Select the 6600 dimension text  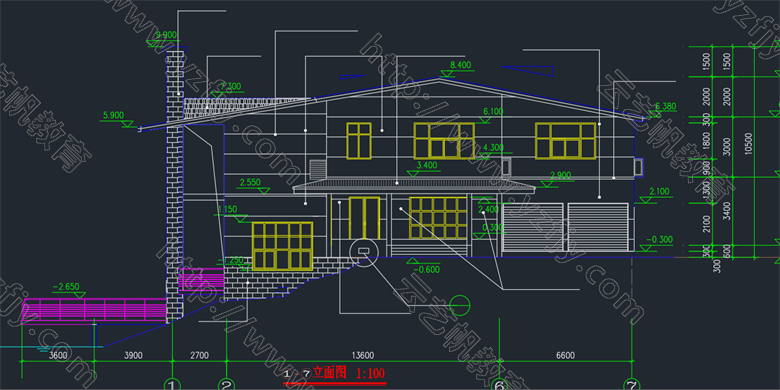565,355
